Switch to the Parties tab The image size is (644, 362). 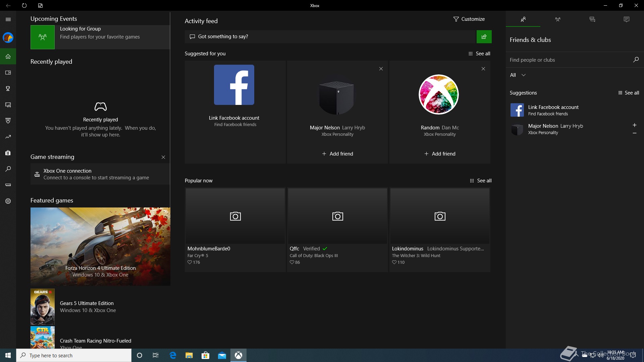click(557, 19)
